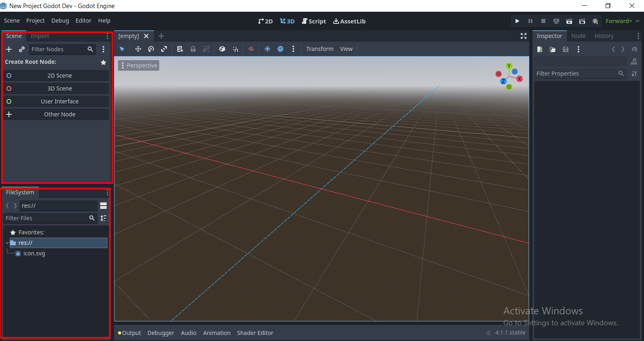Activate the Scale Mode tool
The width and height of the screenshot is (644, 341).
coord(164,49)
